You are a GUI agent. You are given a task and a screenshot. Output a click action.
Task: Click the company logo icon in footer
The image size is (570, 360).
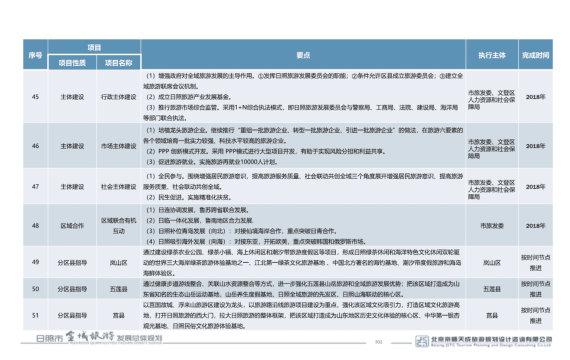(x=422, y=341)
